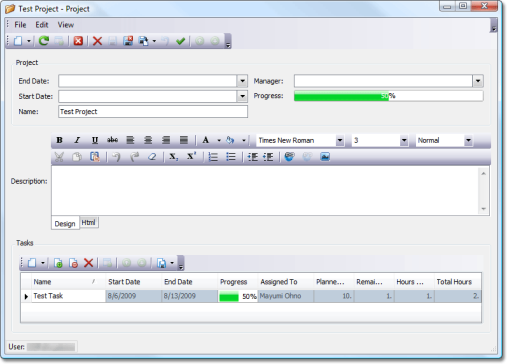Screen dimensions: 507x364
Task: Click the Insert Hyperlink globe icon
Action: tap(290, 157)
